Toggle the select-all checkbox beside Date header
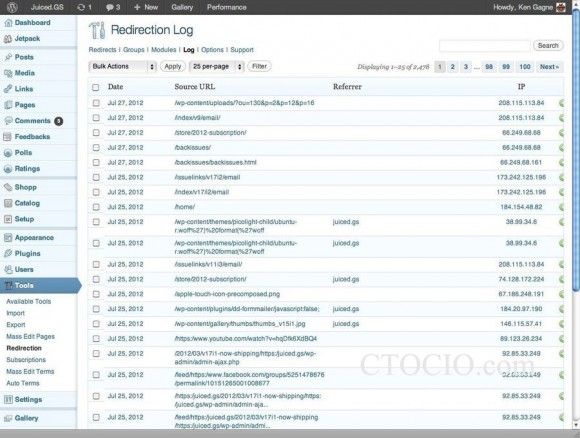Image resolution: width=580 pixels, height=438 pixels. 95,87
